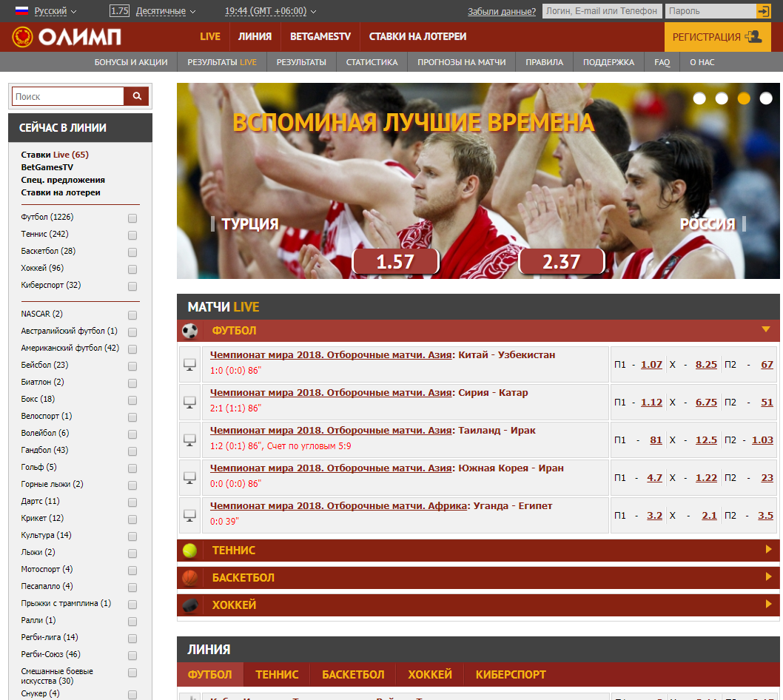Open the monitor icon for Сирия - Катар
The height and width of the screenshot is (700, 783).
tap(189, 403)
